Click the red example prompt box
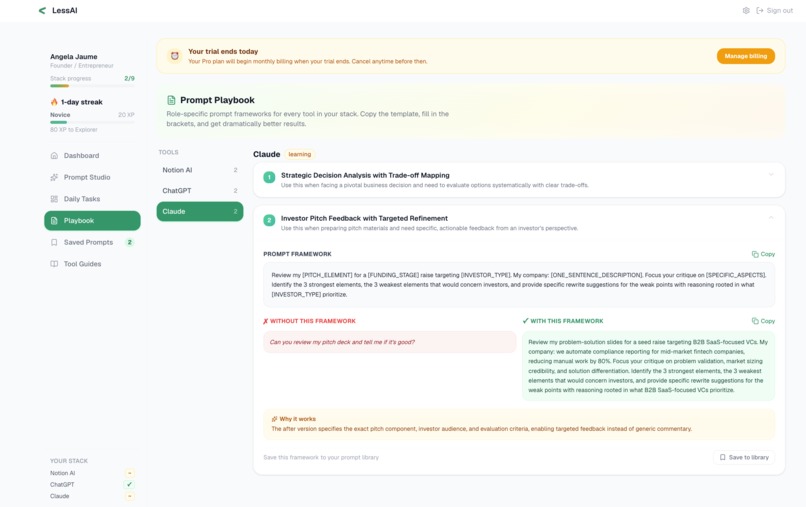 tap(390, 342)
